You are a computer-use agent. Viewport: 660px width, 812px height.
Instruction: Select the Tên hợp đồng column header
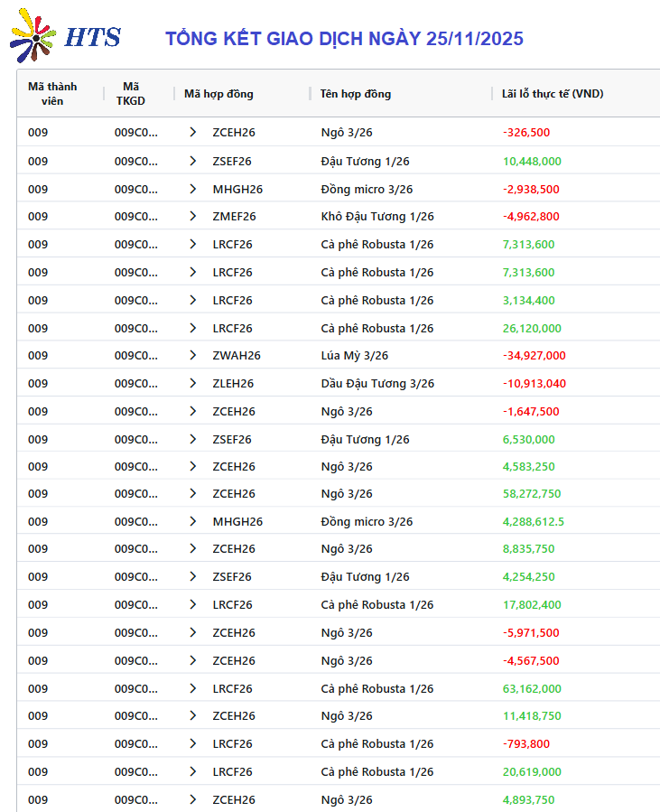click(355, 94)
